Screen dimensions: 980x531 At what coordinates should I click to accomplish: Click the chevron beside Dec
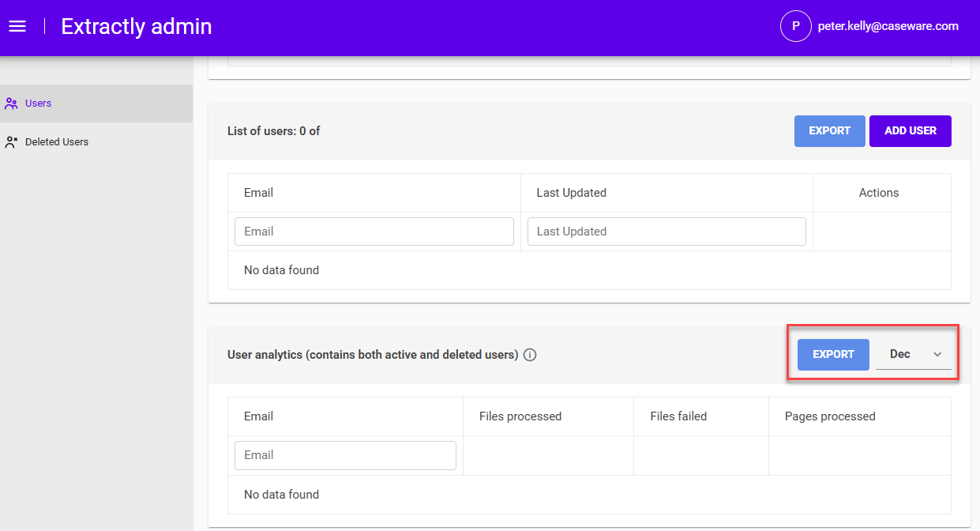click(937, 355)
